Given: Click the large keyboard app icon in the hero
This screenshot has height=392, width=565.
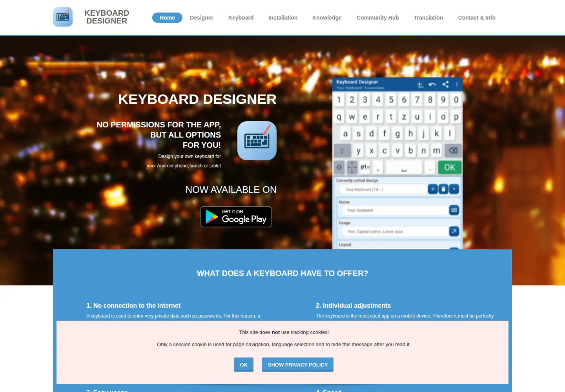Looking at the screenshot, I should [x=257, y=141].
